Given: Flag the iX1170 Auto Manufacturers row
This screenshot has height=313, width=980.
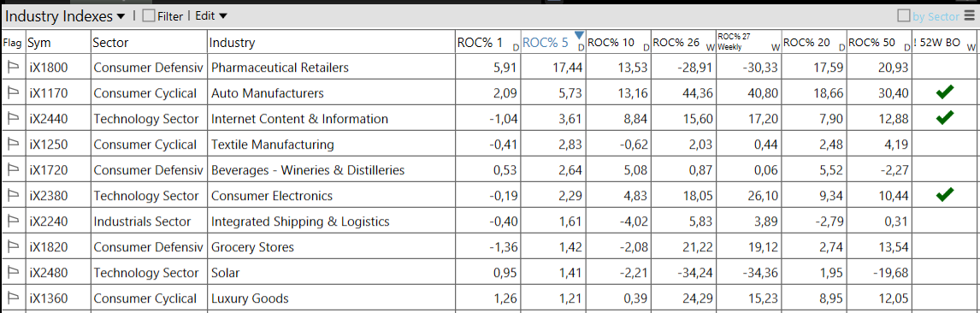Looking at the screenshot, I should (13, 93).
